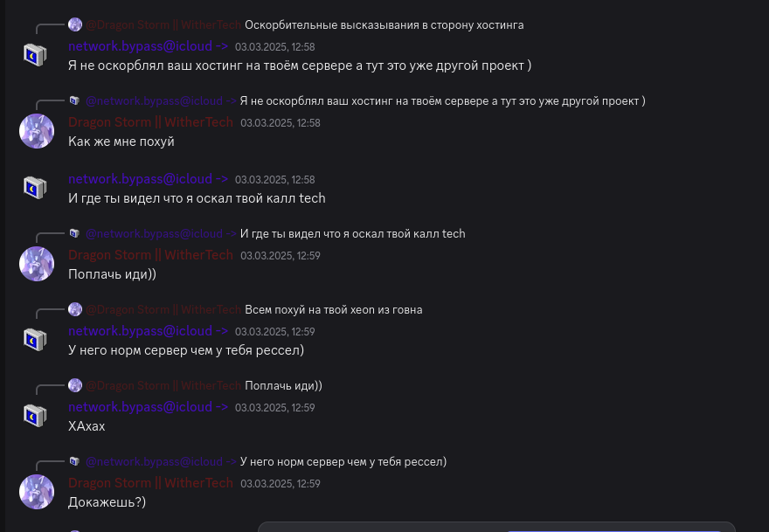Click the 12:59 timestamp on "ХАхах" message
The height and width of the screenshot is (532, 769).
pos(274,408)
